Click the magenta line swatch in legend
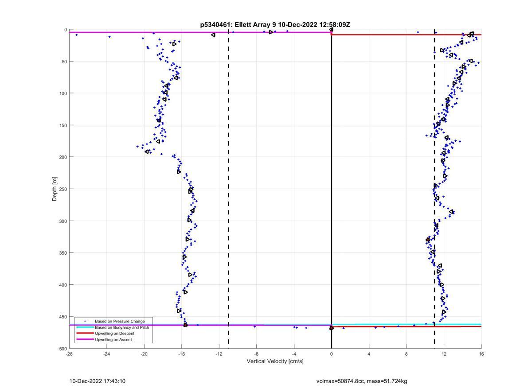This screenshot has height=392, width=532. (85, 340)
